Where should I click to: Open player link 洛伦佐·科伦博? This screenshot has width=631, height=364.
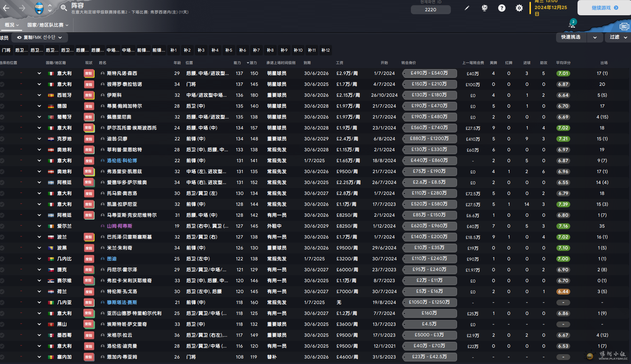[x=122, y=161]
